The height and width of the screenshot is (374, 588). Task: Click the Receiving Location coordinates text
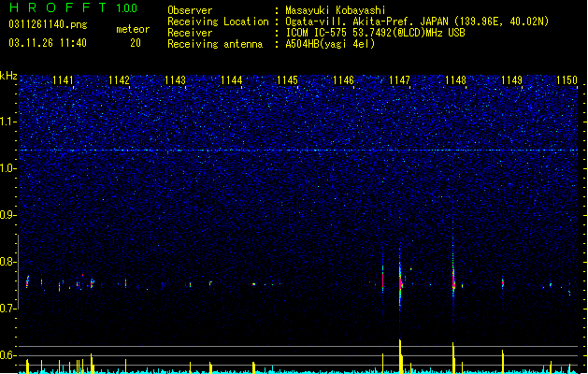(x=417, y=22)
